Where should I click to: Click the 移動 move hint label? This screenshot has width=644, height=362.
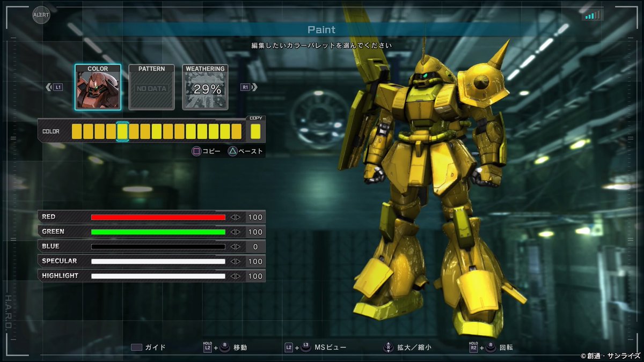(240, 347)
